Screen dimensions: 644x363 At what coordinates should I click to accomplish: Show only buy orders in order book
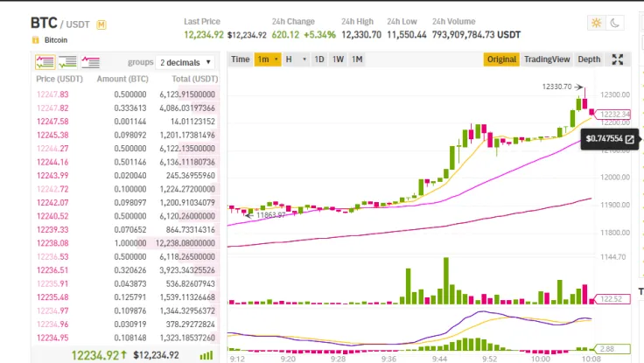tap(67, 62)
